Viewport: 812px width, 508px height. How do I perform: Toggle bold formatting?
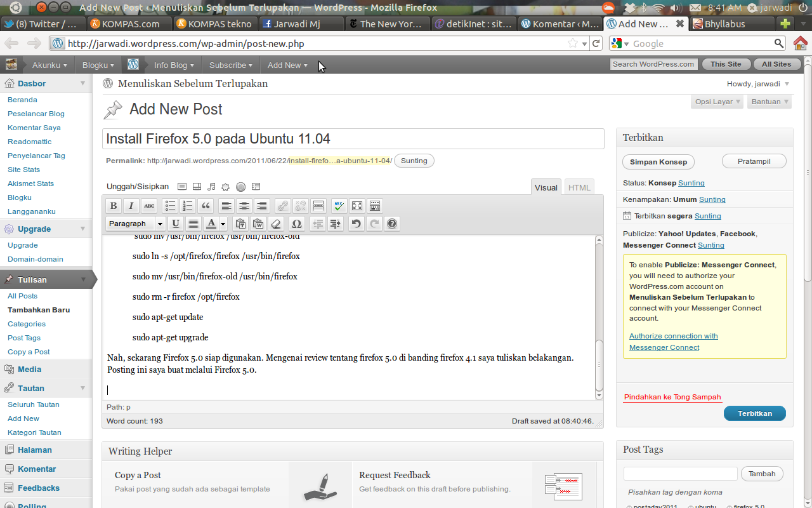pos(113,206)
